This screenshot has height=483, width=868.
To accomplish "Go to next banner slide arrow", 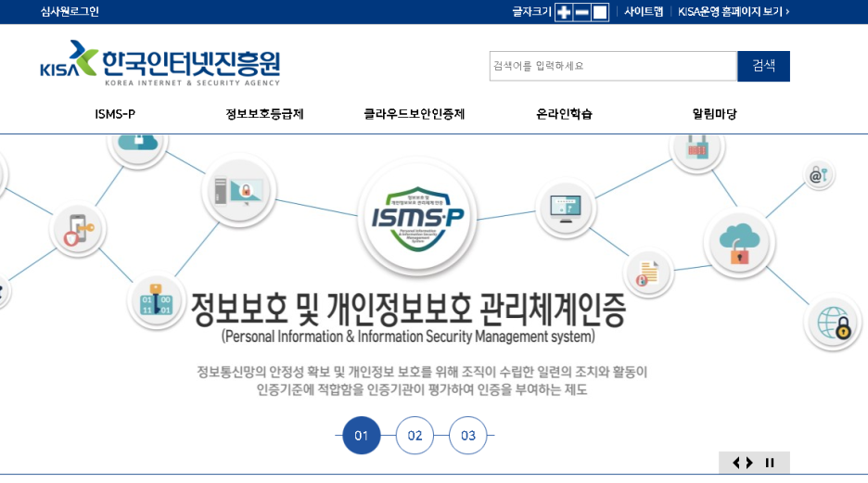I will click(749, 463).
